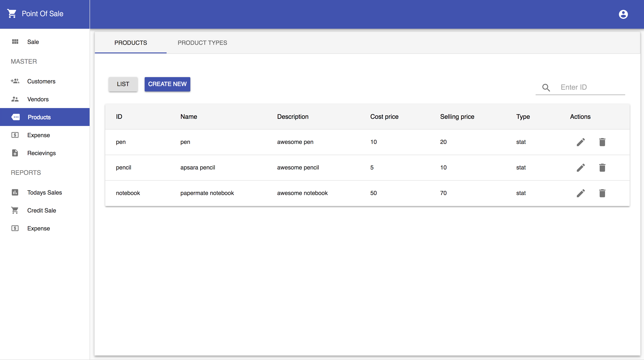
Task: Select the PRODUCTS tab
Action: click(131, 43)
